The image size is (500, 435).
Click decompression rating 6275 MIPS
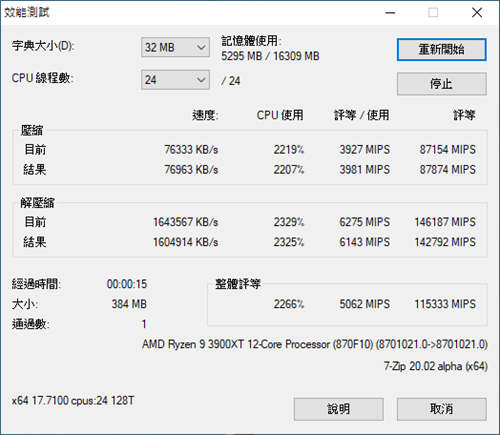[365, 222]
